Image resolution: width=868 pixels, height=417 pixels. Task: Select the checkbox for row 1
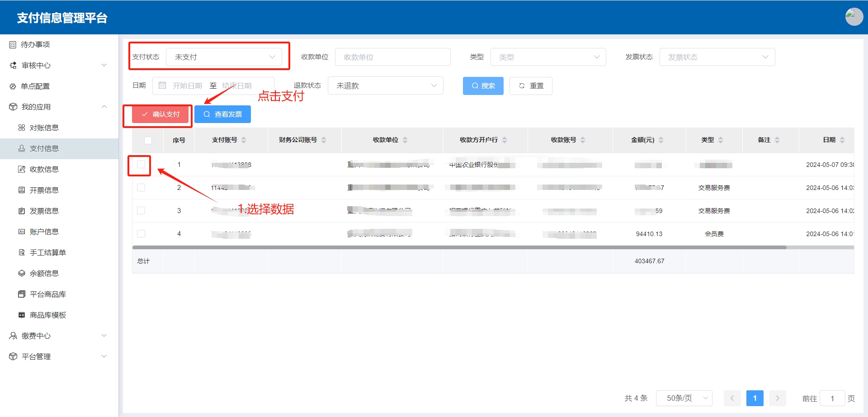pyautogui.click(x=141, y=165)
